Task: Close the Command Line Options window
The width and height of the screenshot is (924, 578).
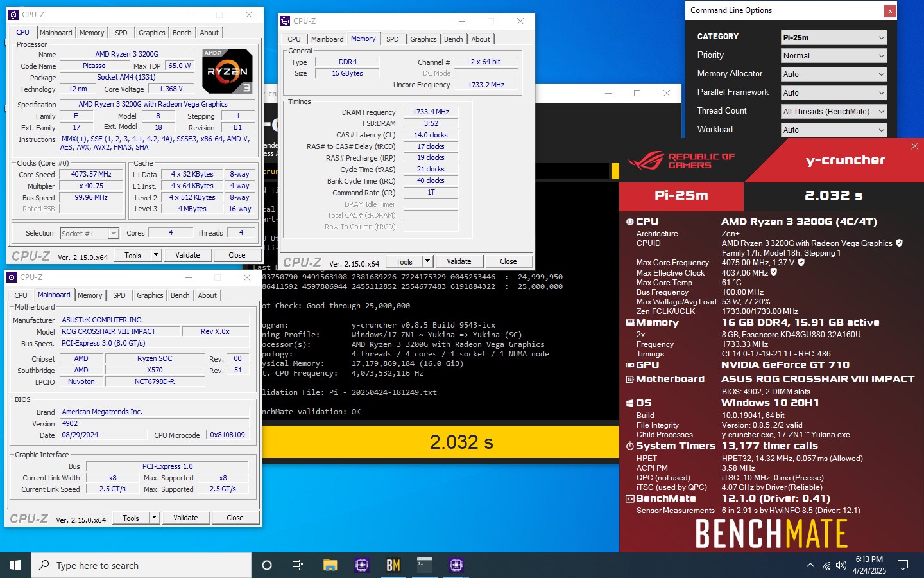Action: (x=889, y=11)
